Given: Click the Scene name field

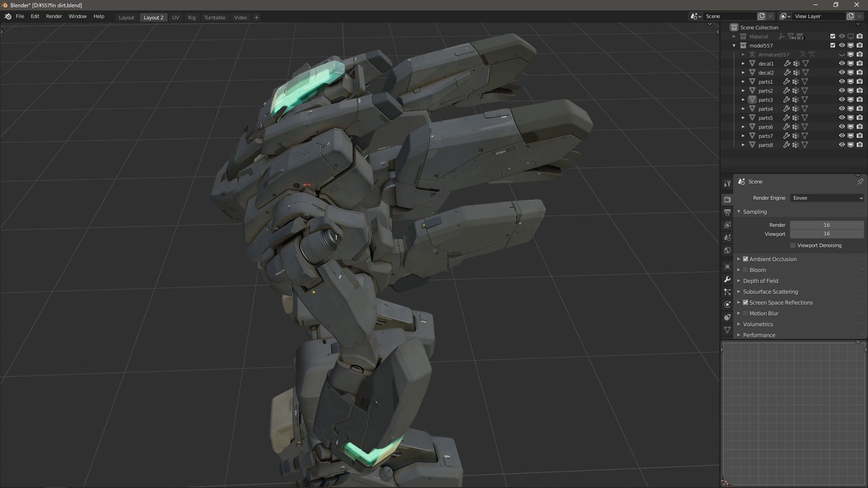Looking at the screenshot, I should click(730, 16).
